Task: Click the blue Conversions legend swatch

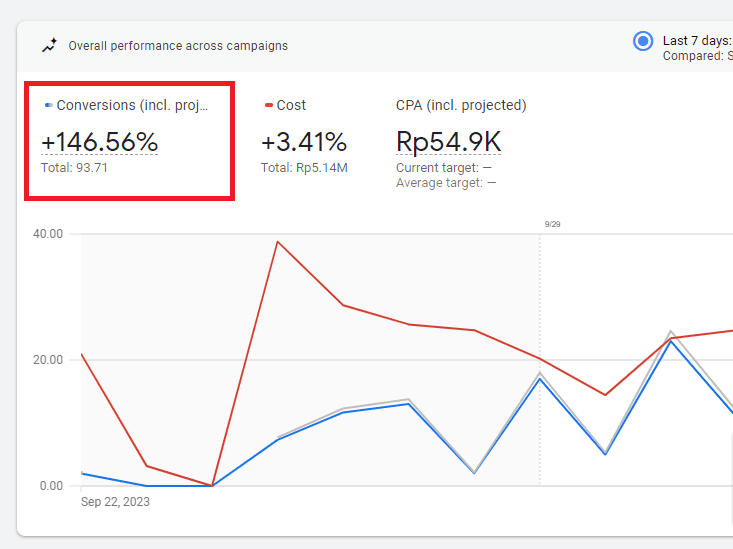Action: click(x=48, y=105)
